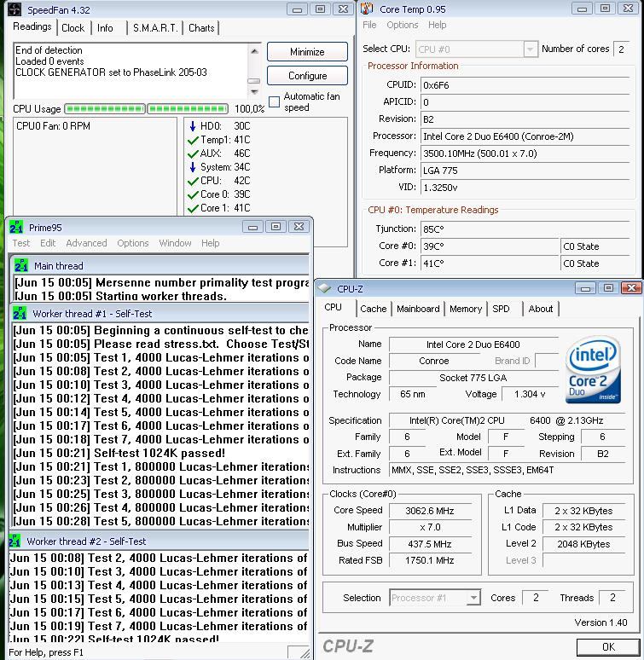Viewport: 644px width, 660px height.
Task: Click the Tjunction 85C value field
Action: pyautogui.click(x=525, y=229)
